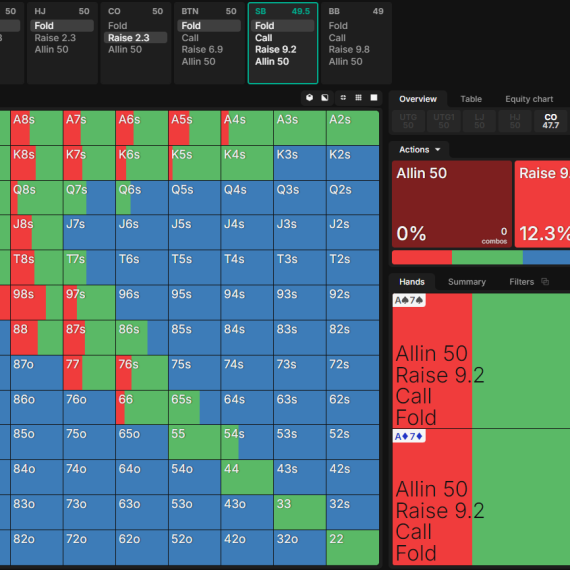
Task: Click the green segment of the action frequency bar
Action: [x=487, y=257]
